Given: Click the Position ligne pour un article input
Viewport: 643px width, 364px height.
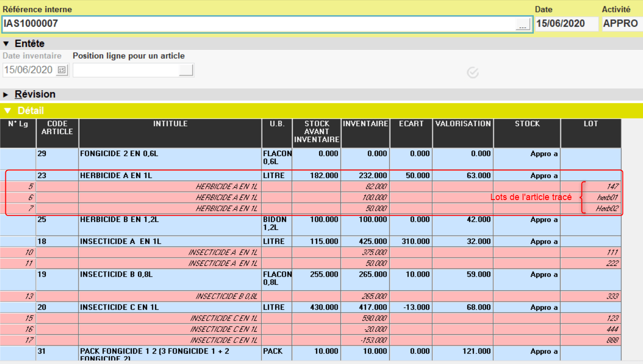Looking at the screenshot, I should (126, 70).
